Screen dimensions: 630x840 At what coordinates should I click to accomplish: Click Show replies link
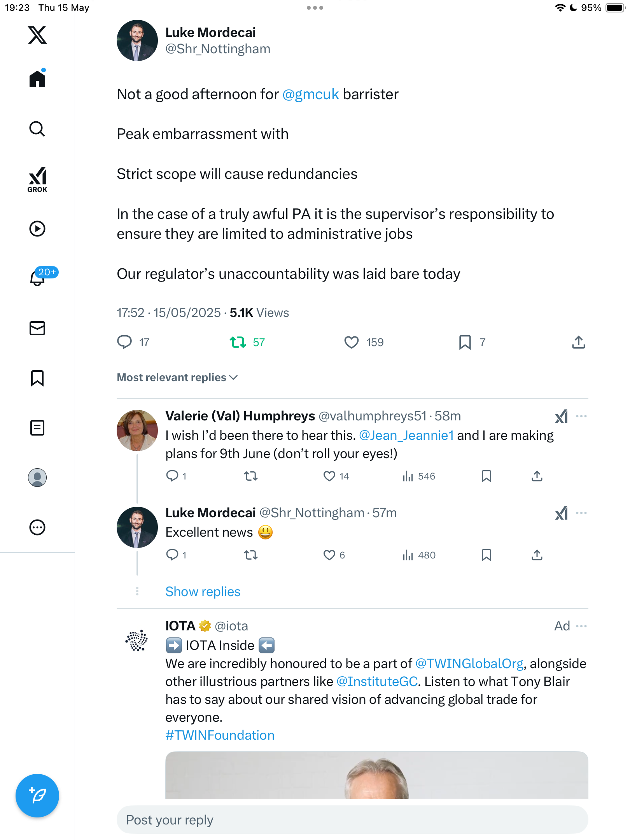(203, 591)
